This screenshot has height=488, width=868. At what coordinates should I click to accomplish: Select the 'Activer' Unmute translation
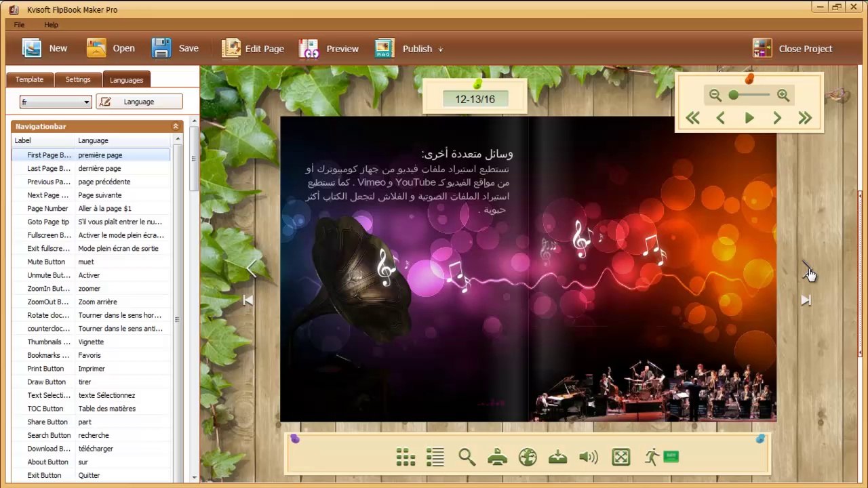89,275
